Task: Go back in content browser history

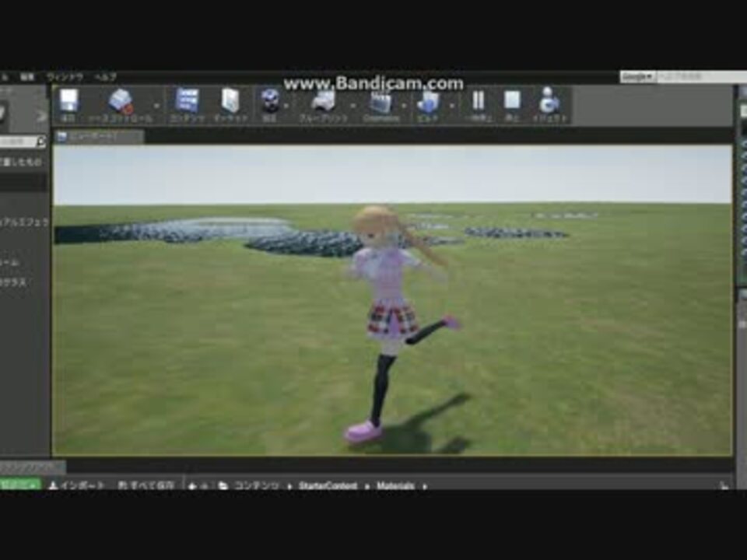Action: [x=192, y=485]
